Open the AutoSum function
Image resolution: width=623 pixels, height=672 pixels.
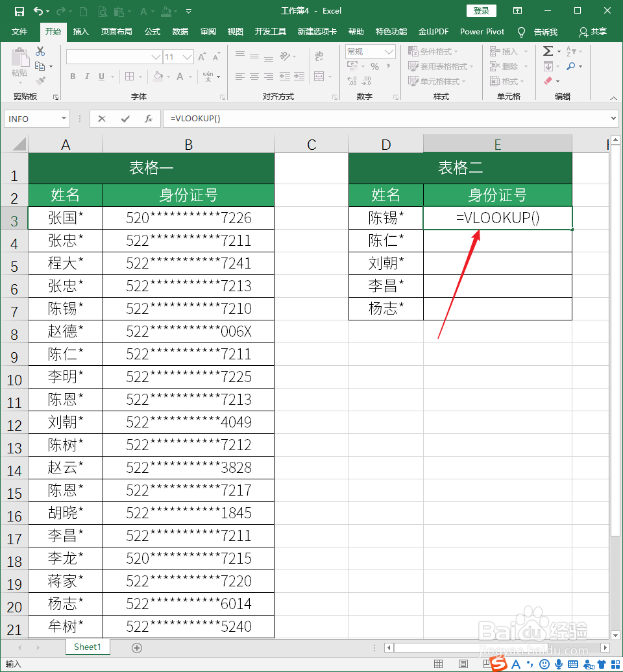(548, 51)
